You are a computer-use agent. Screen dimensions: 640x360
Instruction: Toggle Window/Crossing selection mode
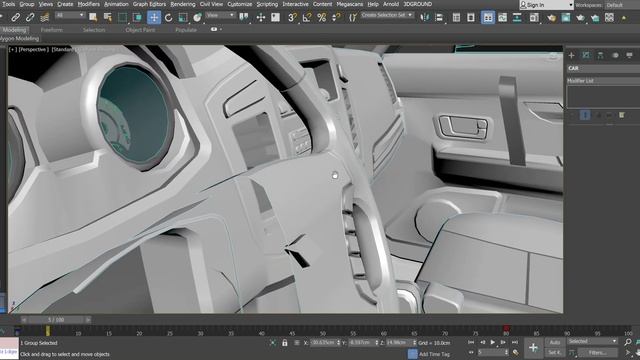(137, 18)
